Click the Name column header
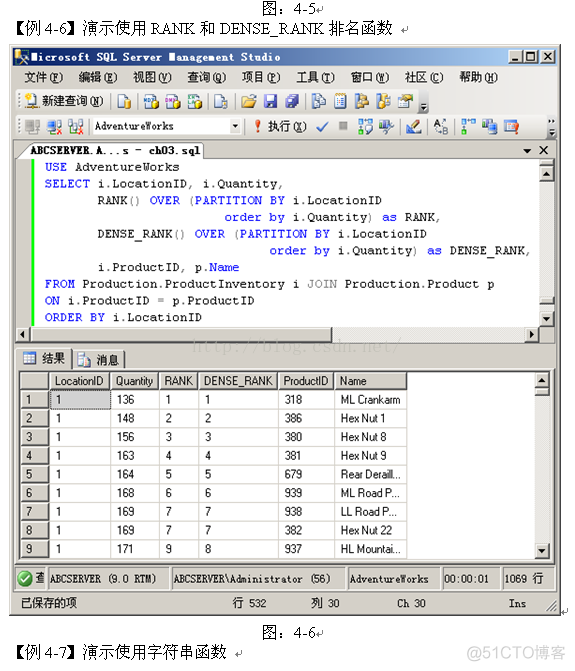Viewport: 575px width, 671px height. pos(370,381)
